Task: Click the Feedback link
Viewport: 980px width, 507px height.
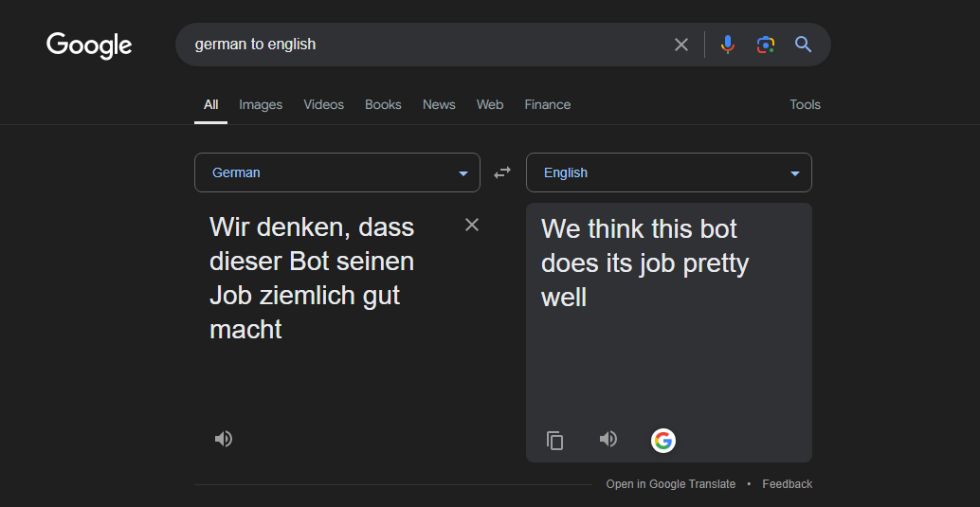Action: click(x=787, y=484)
